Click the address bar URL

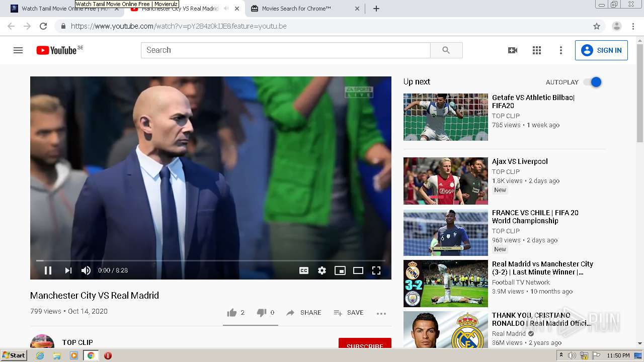(x=179, y=26)
